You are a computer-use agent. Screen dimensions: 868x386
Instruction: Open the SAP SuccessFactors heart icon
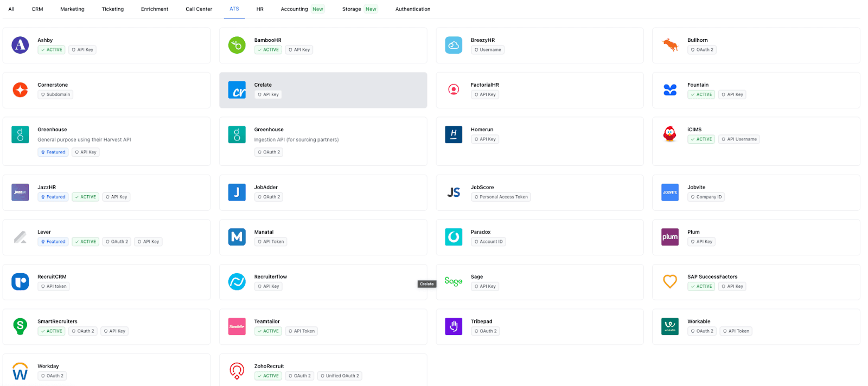coord(670,281)
